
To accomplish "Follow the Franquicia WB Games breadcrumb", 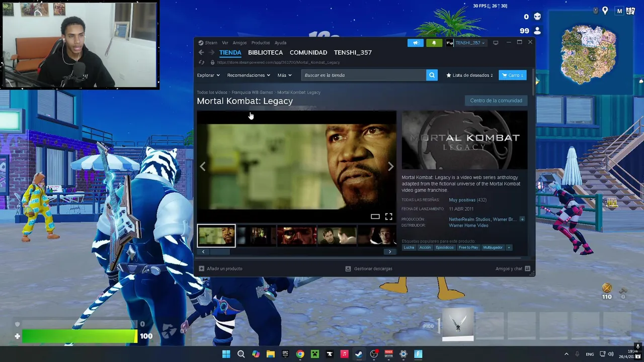I will (x=252, y=93).
